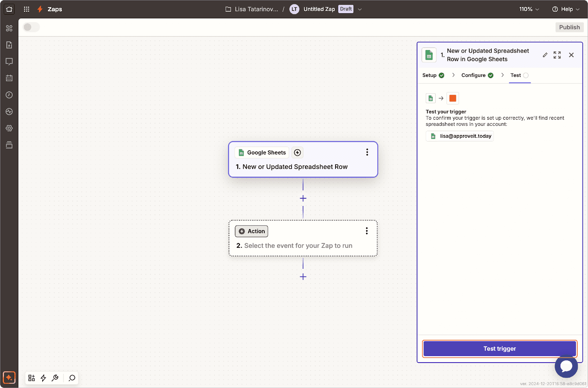588x388 pixels.
Task: Open the Untitled Zap name dropdown chevron
Action: tap(360, 9)
